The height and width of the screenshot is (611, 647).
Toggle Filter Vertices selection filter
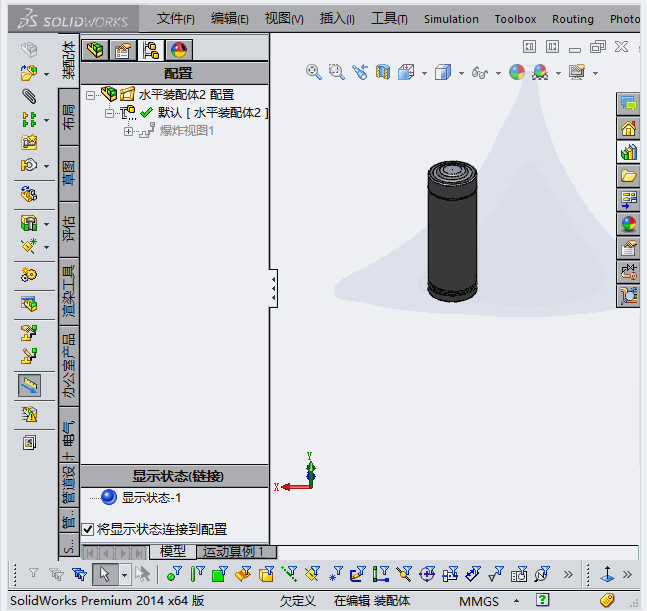[x=174, y=574]
